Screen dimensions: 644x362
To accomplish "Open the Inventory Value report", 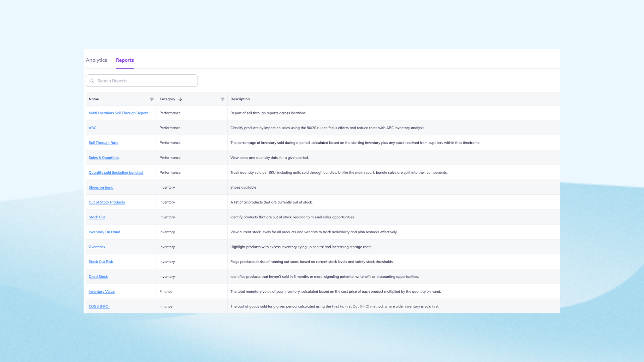I will coord(102,292).
